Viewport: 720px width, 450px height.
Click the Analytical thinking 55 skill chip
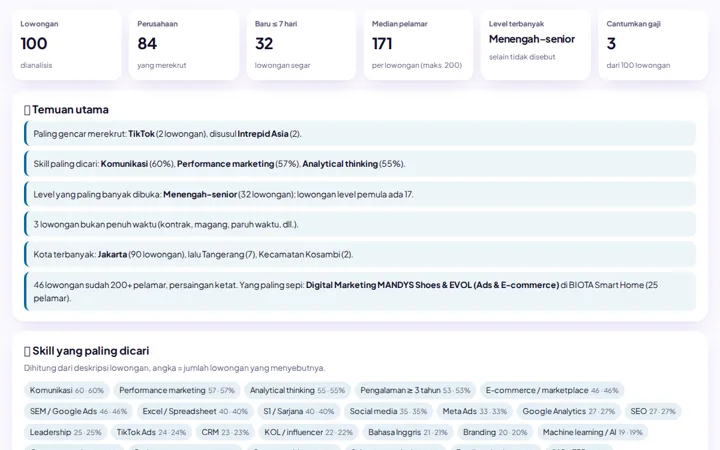click(x=297, y=390)
